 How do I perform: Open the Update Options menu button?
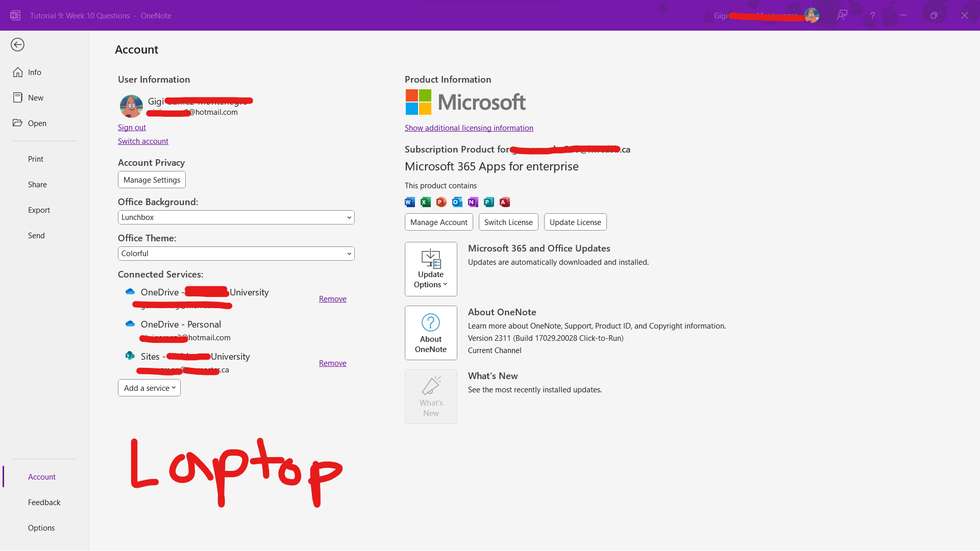(431, 269)
